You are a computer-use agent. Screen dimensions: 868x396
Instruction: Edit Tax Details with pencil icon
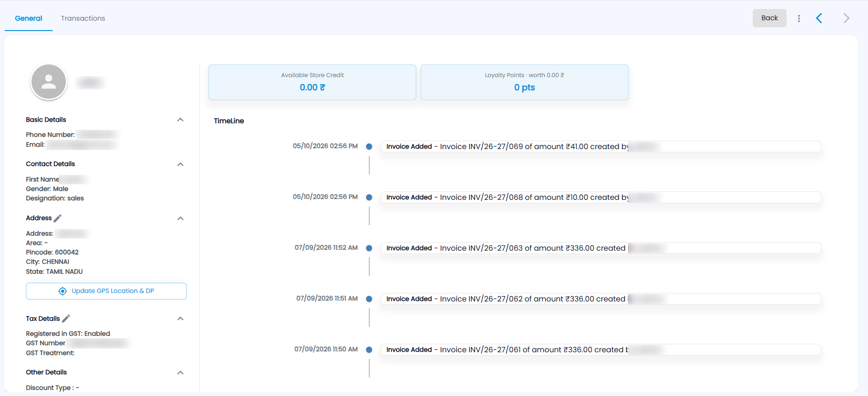point(66,319)
